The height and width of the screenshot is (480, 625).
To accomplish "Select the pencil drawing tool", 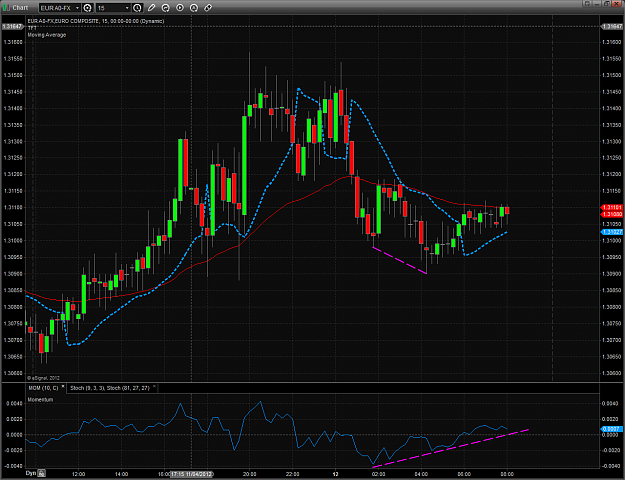I will [x=151, y=8].
